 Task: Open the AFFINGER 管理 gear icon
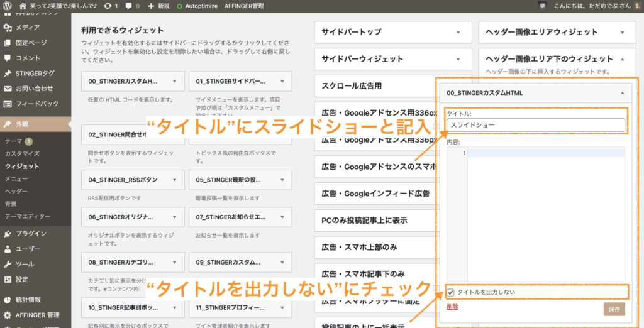click(x=8, y=315)
